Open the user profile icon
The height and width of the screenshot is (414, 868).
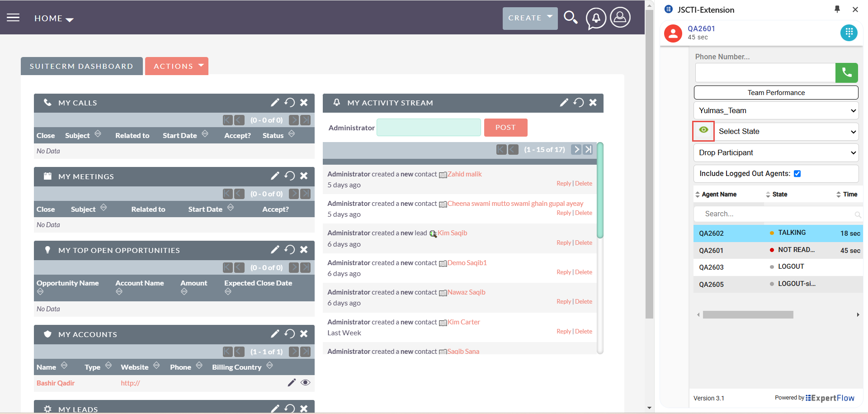pos(620,18)
